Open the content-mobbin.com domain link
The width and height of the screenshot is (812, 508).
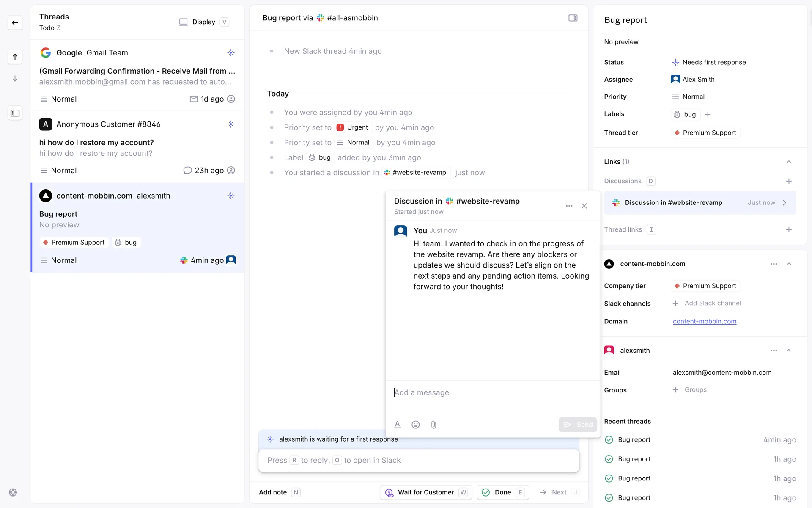click(704, 321)
